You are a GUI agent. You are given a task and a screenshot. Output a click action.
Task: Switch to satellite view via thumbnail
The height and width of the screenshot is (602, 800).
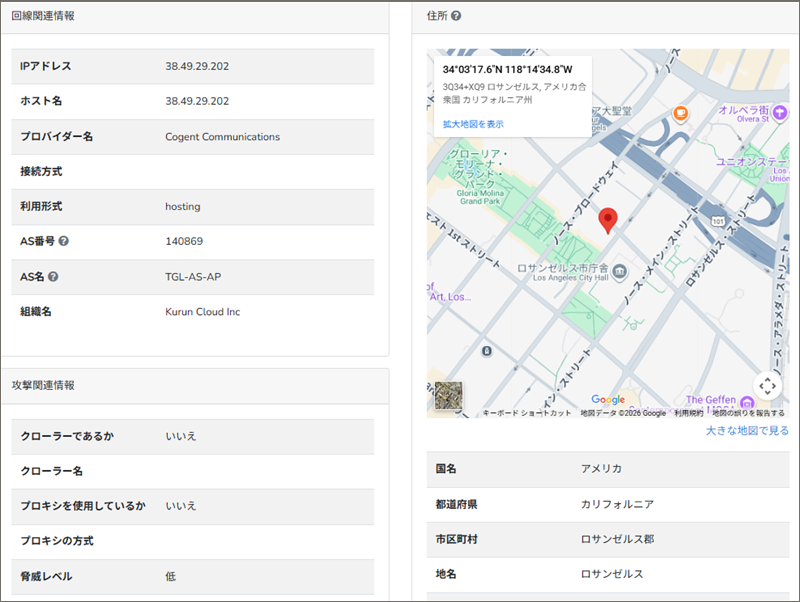click(449, 397)
